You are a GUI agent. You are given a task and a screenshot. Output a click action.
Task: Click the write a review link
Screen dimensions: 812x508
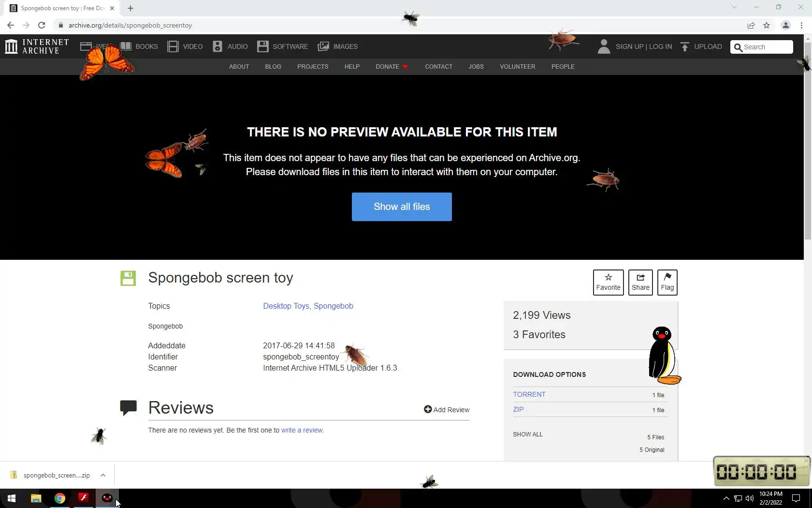[x=302, y=430]
